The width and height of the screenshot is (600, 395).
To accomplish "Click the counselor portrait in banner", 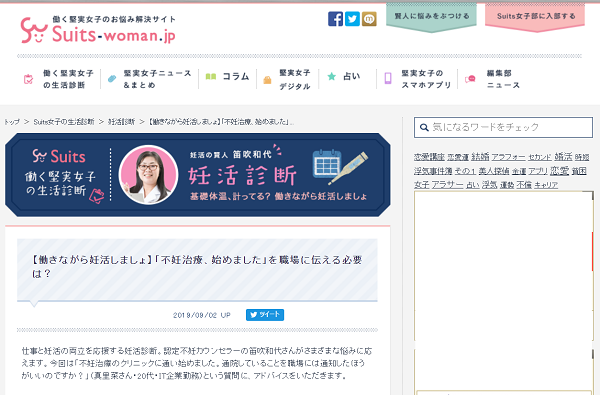I will coord(148,175).
